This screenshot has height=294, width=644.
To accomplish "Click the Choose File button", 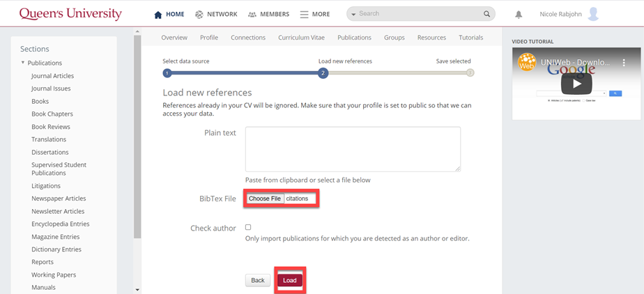I will tap(265, 199).
